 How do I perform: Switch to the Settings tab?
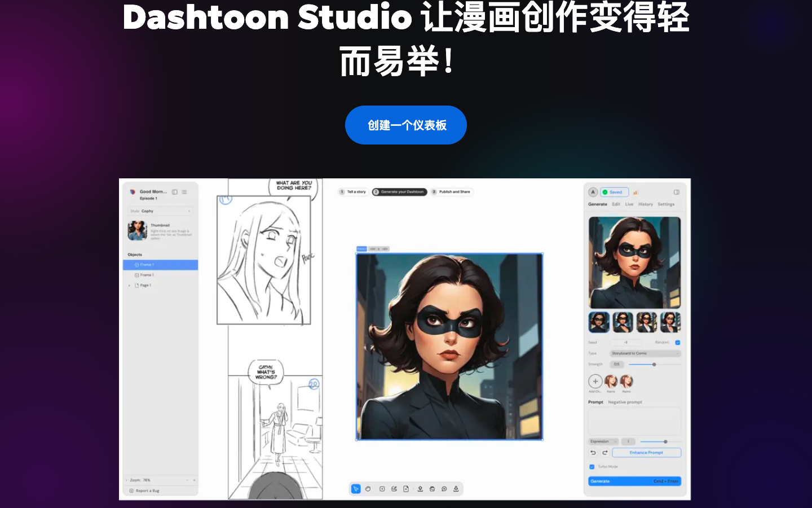point(666,204)
